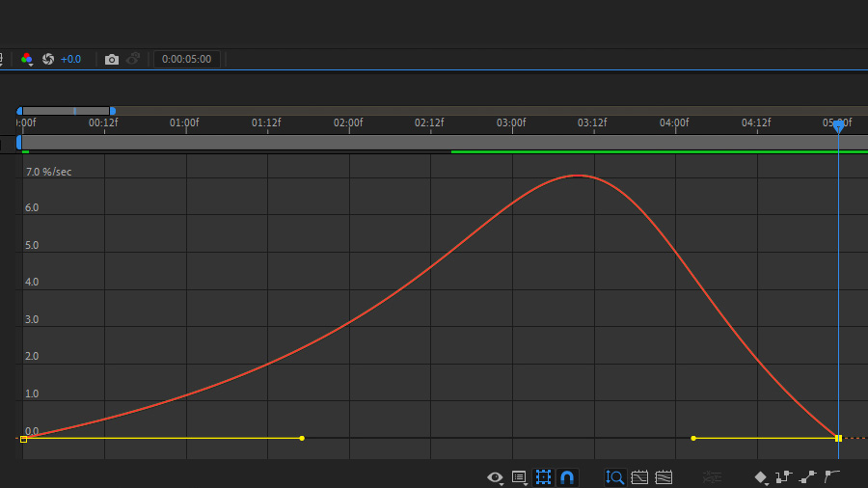868x488 pixels.
Task: Click the red speed graph curve peak
Action: [577, 176]
